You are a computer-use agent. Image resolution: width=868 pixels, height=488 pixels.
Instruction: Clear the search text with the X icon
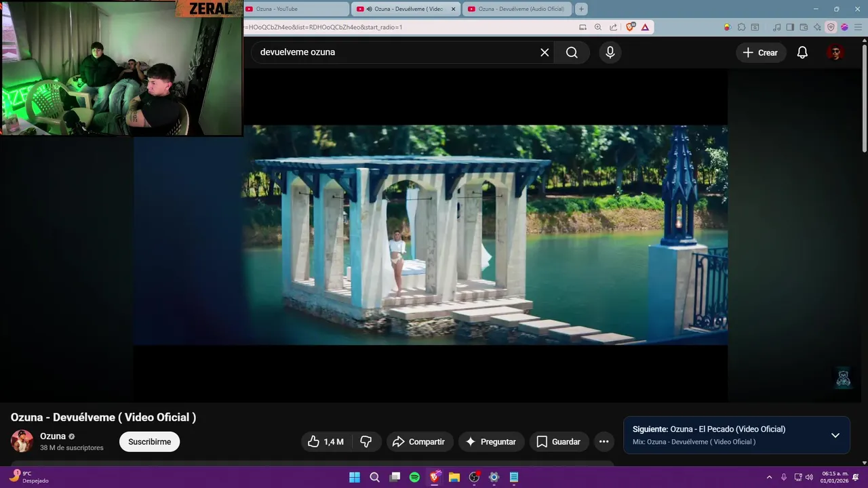coord(545,52)
